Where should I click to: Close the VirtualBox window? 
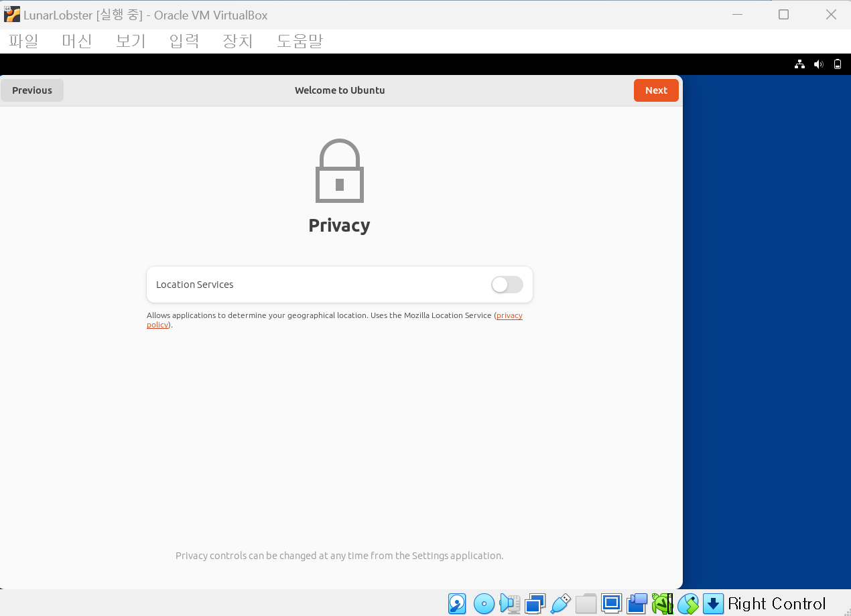tap(831, 14)
